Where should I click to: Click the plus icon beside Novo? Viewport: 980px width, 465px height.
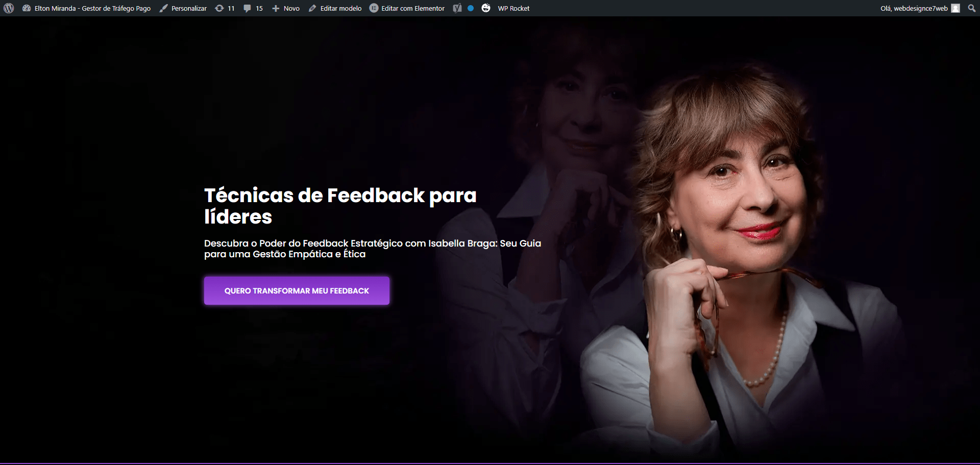(x=276, y=9)
